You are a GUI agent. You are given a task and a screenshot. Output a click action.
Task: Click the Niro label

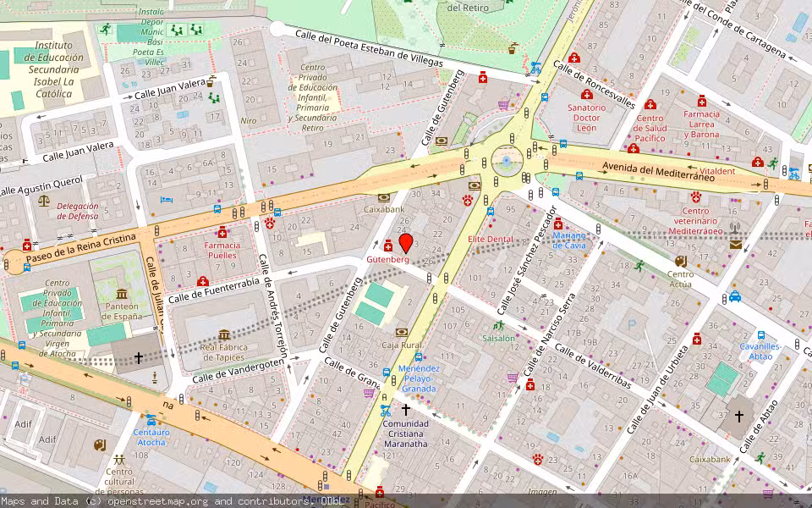[249, 121]
